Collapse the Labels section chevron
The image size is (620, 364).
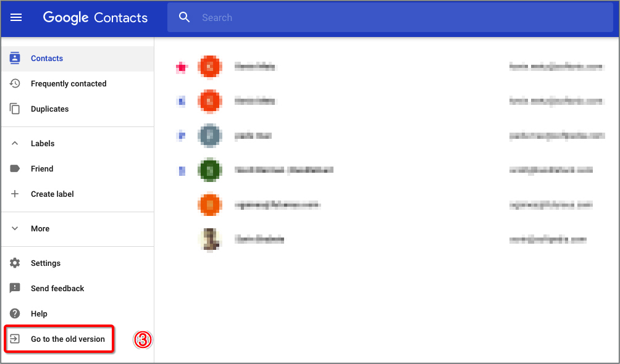pyautogui.click(x=15, y=143)
